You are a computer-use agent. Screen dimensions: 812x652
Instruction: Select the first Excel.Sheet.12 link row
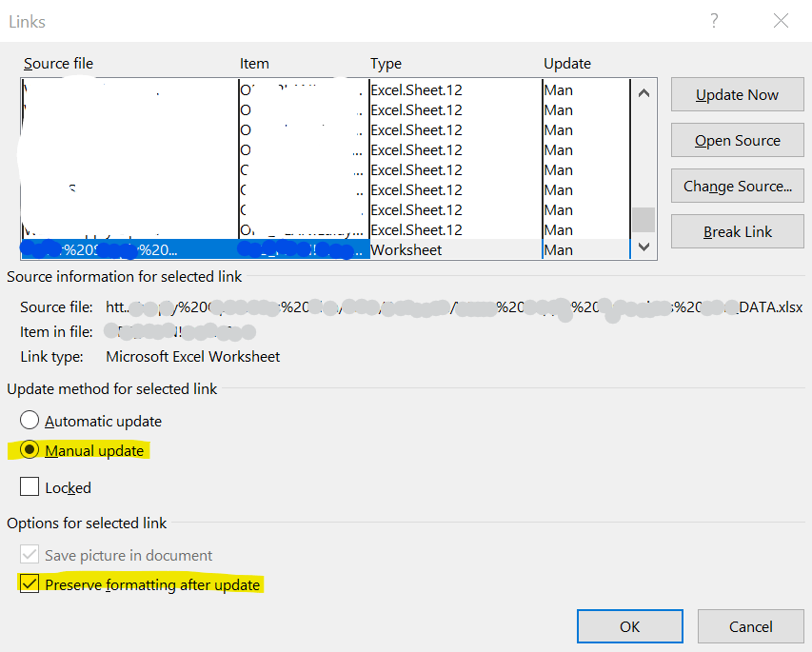326,90
